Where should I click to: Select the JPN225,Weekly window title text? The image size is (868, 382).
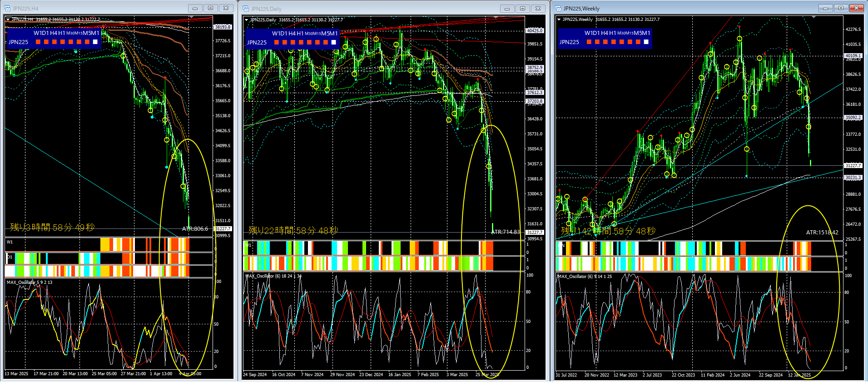click(581, 9)
